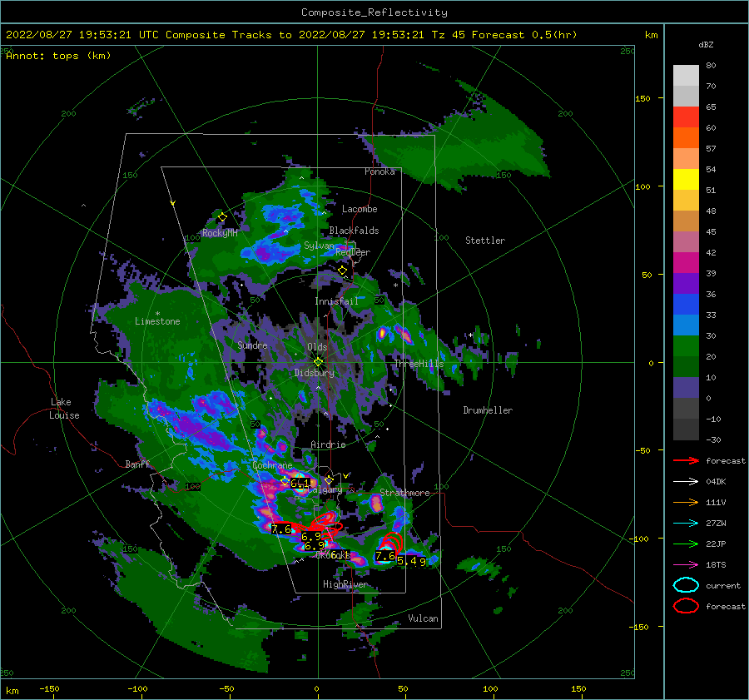Click the yellow diamond marker below RedDeer

coord(342,271)
